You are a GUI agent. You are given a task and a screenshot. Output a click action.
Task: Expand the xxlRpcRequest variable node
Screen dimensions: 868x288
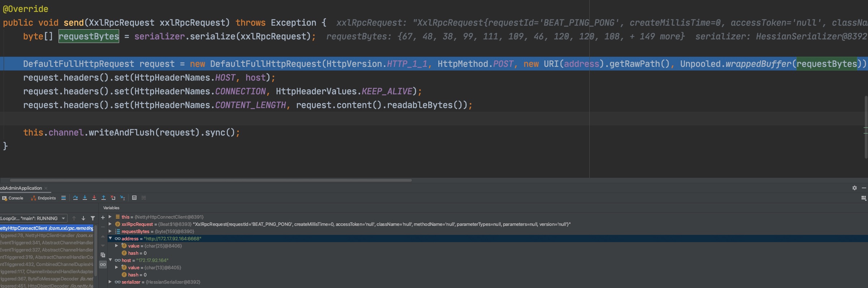coord(110,224)
